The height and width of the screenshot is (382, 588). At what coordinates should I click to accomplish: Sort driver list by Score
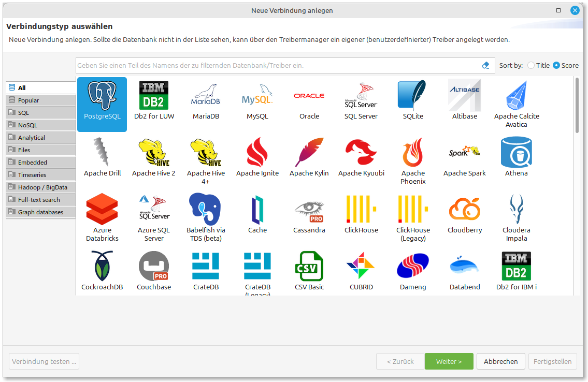pyautogui.click(x=556, y=65)
